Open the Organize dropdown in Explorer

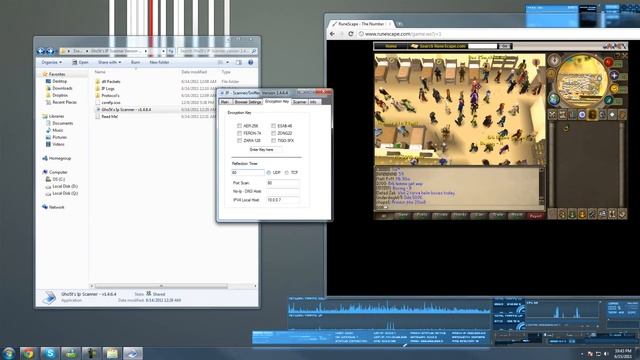pyautogui.click(x=51, y=62)
